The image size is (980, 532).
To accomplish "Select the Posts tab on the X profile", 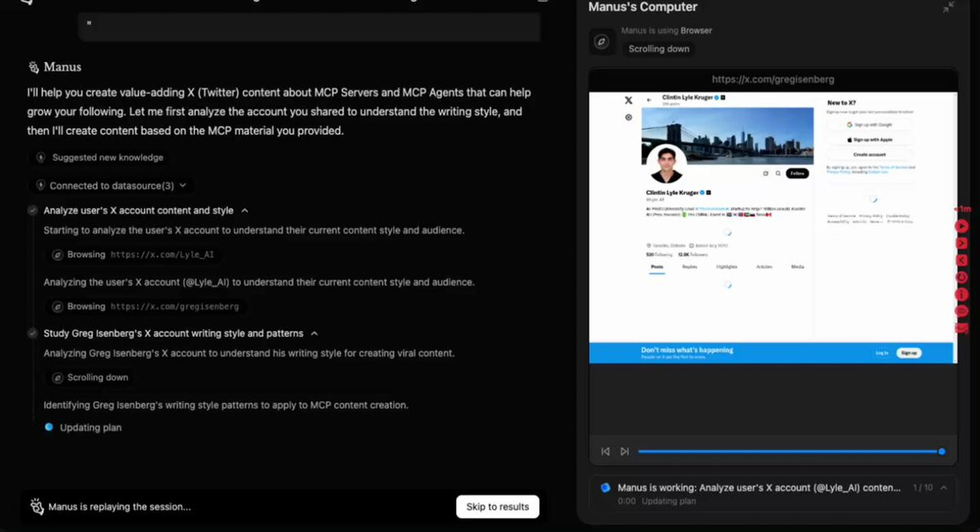I will tap(657, 267).
